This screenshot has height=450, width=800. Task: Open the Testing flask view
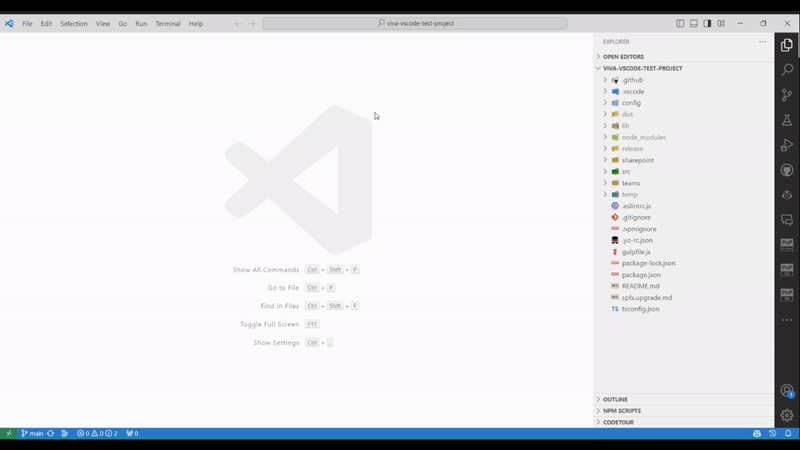click(787, 120)
